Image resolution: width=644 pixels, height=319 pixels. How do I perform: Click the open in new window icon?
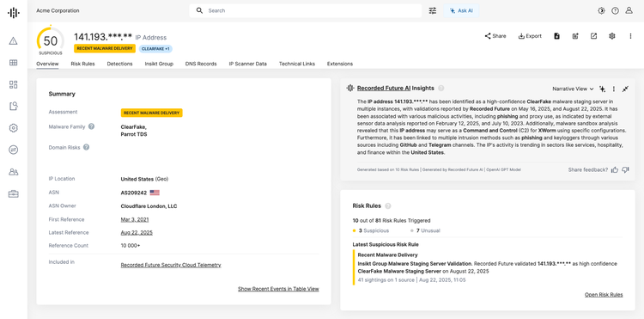pyautogui.click(x=593, y=36)
